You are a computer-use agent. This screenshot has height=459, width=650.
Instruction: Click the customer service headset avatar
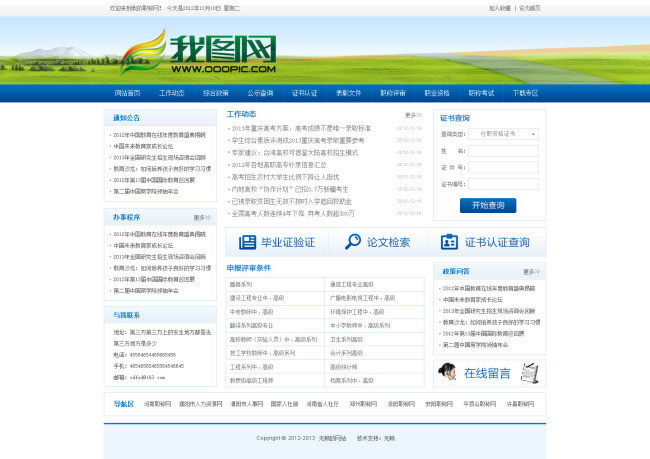pyautogui.click(x=447, y=372)
